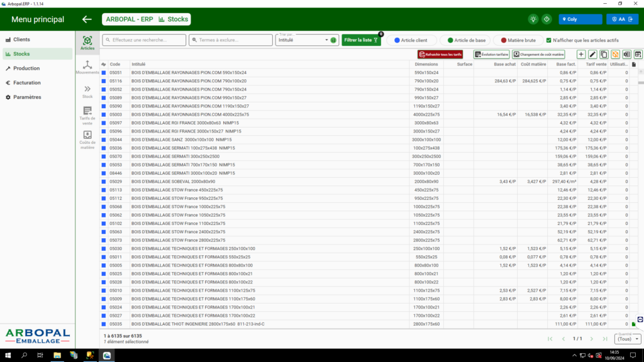Image resolution: width=644 pixels, height=362 pixels.
Task: Click the Effectuez une recherche search field
Action: [144, 40]
